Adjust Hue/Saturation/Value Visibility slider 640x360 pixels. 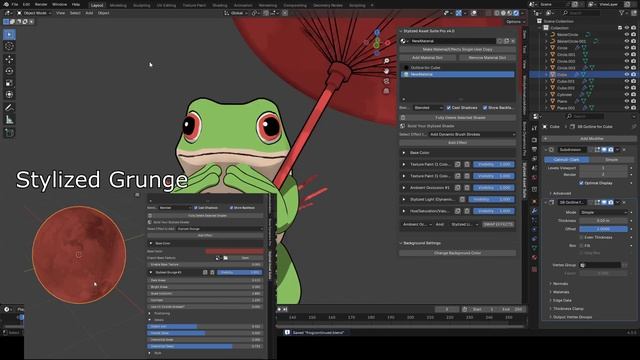pos(494,211)
